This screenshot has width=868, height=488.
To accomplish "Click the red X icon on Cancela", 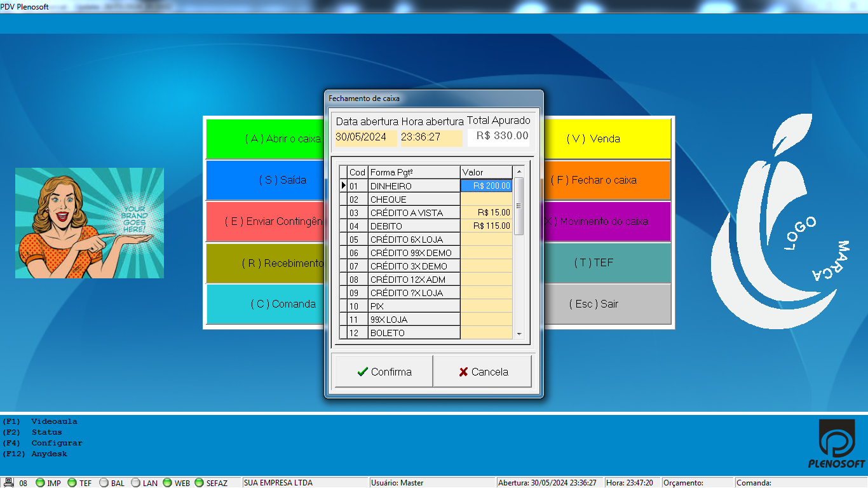I will click(463, 372).
